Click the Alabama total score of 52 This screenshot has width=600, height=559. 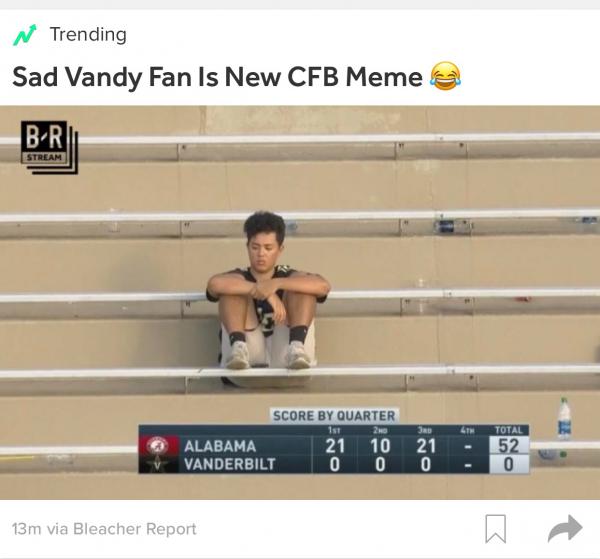point(509,446)
